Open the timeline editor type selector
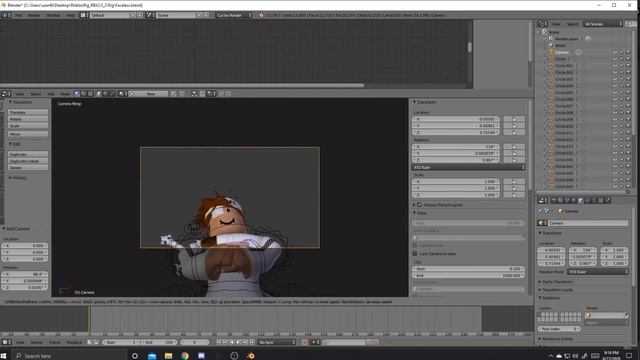640x360 pixels. pos(6,342)
